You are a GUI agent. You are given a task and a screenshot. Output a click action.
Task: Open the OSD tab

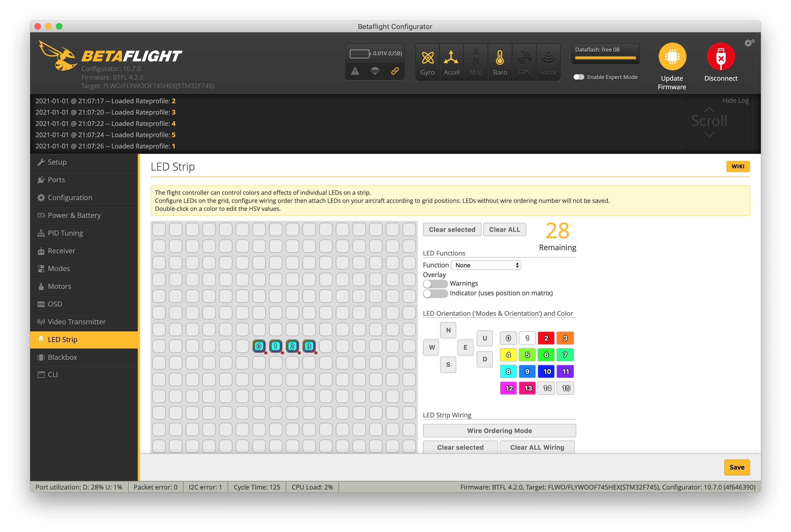point(84,304)
